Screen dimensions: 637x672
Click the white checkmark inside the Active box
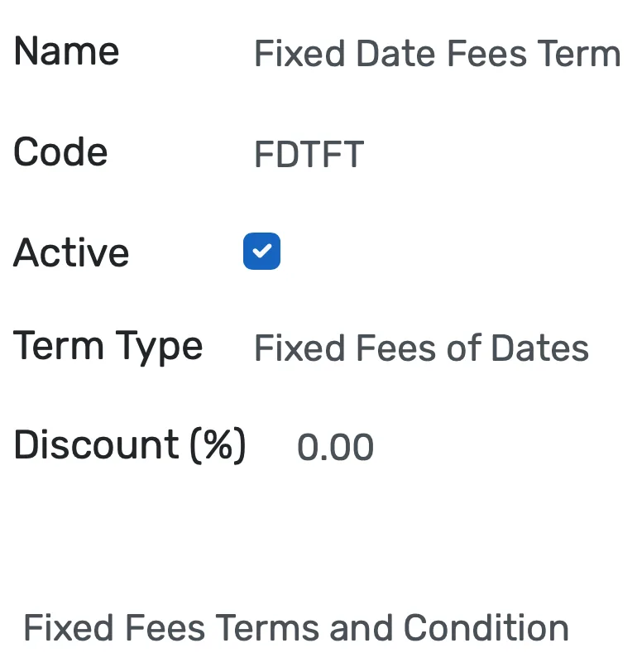coord(261,251)
